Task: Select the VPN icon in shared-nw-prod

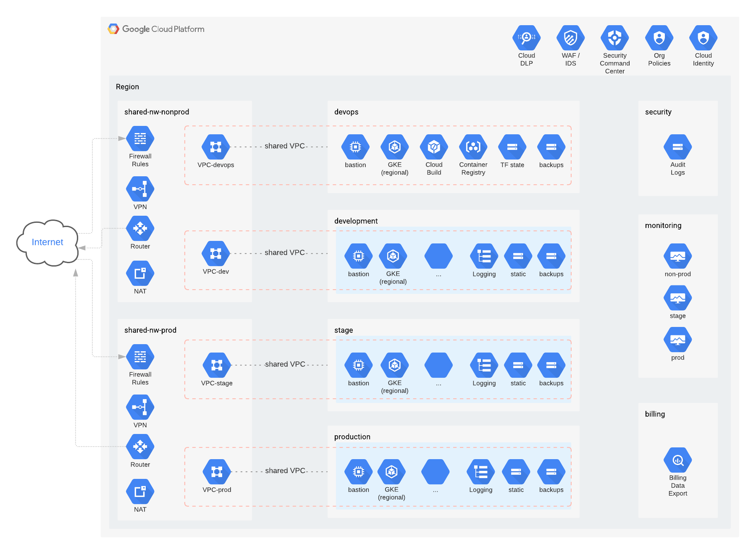Action: pyautogui.click(x=140, y=407)
